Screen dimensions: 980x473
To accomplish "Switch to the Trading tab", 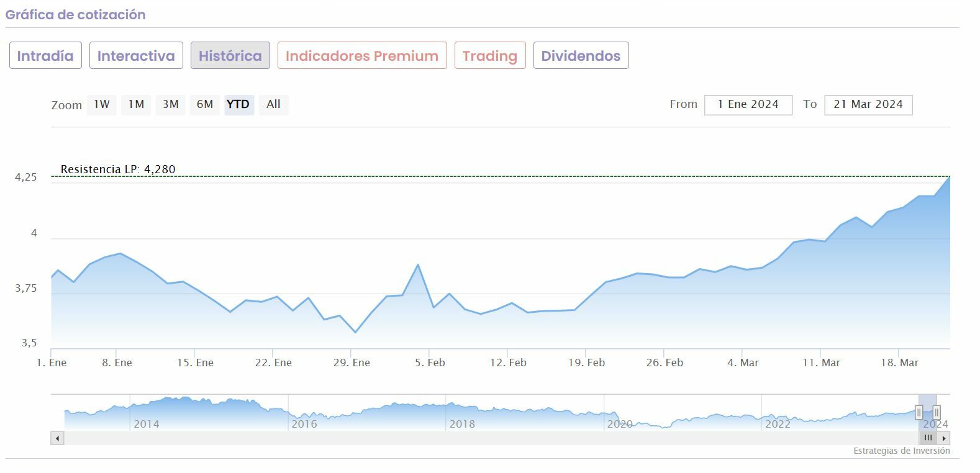I will (489, 56).
